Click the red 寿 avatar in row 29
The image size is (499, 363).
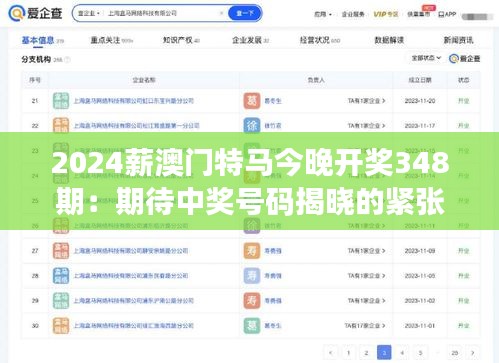pos(252,301)
